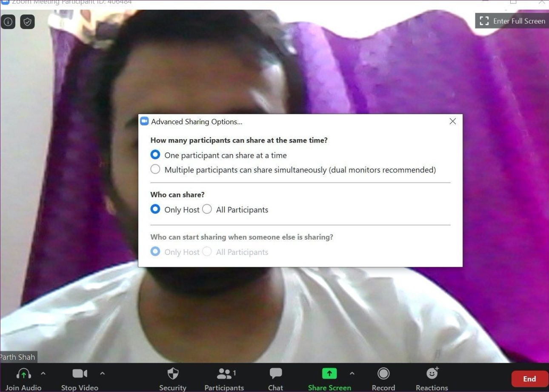Select All Participants under Who can share
Viewport: 549px width, 392px height.
(207, 209)
